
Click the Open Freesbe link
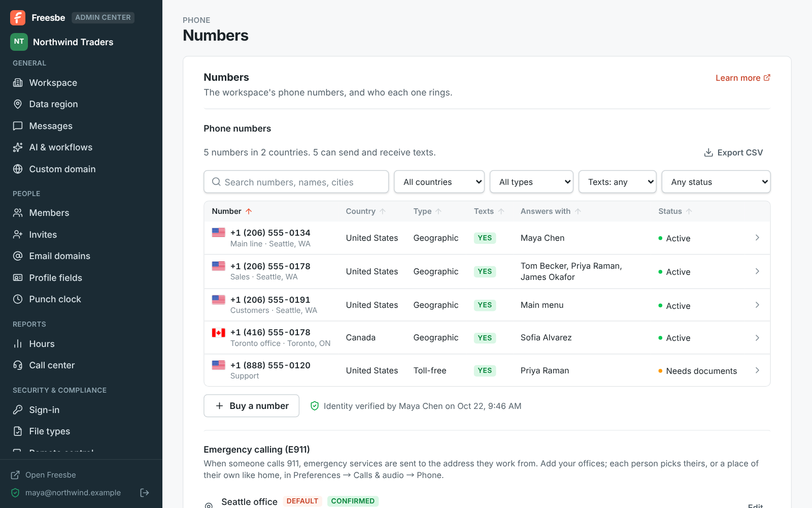click(x=44, y=475)
